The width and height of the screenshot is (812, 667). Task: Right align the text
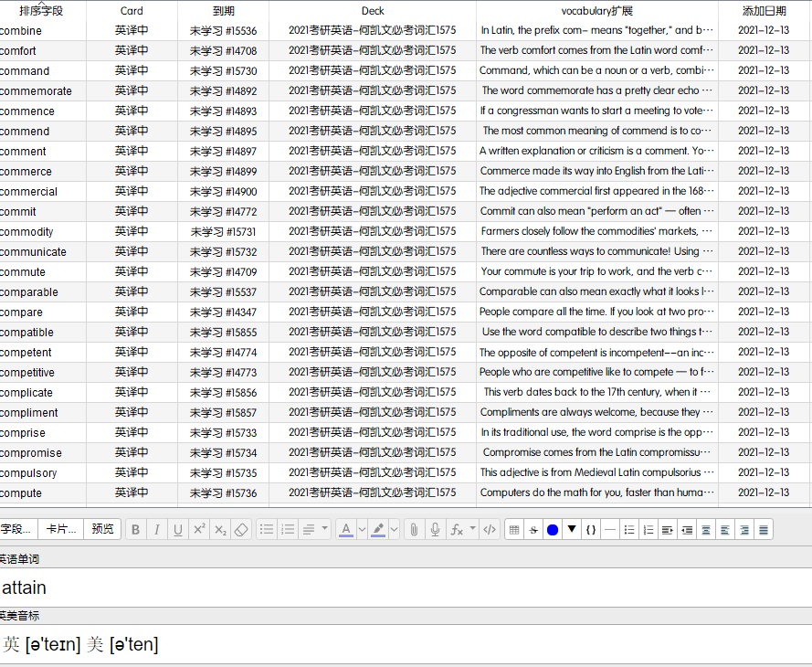point(744,529)
